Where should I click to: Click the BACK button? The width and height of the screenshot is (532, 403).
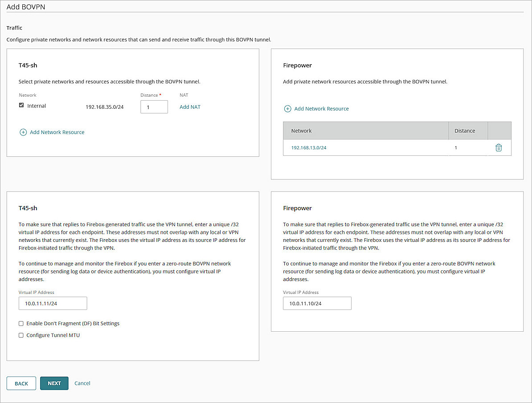click(x=21, y=383)
